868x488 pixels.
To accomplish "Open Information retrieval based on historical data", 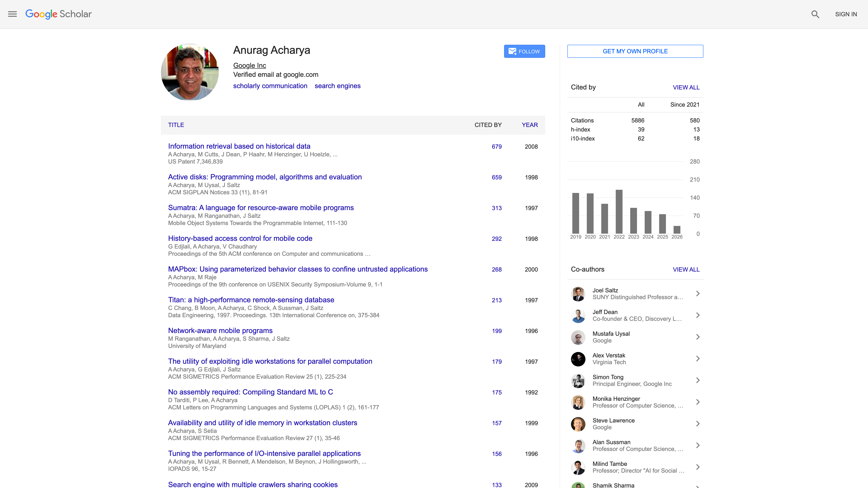I will (239, 146).
